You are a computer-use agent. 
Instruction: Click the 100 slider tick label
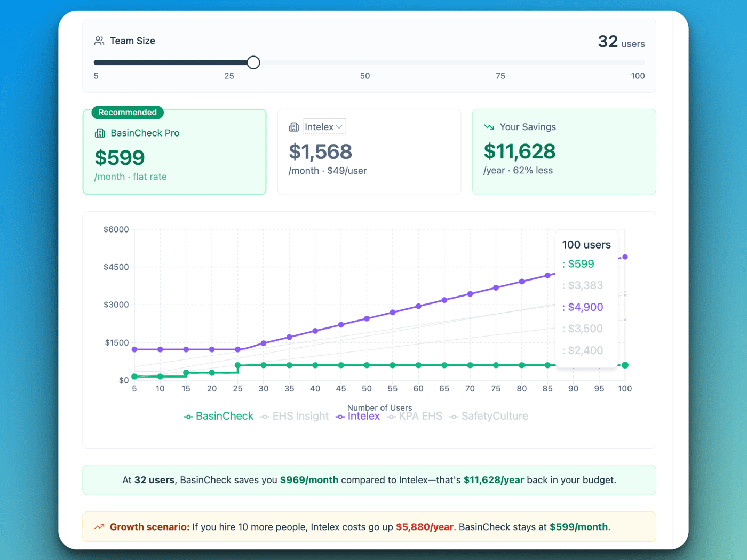point(638,76)
